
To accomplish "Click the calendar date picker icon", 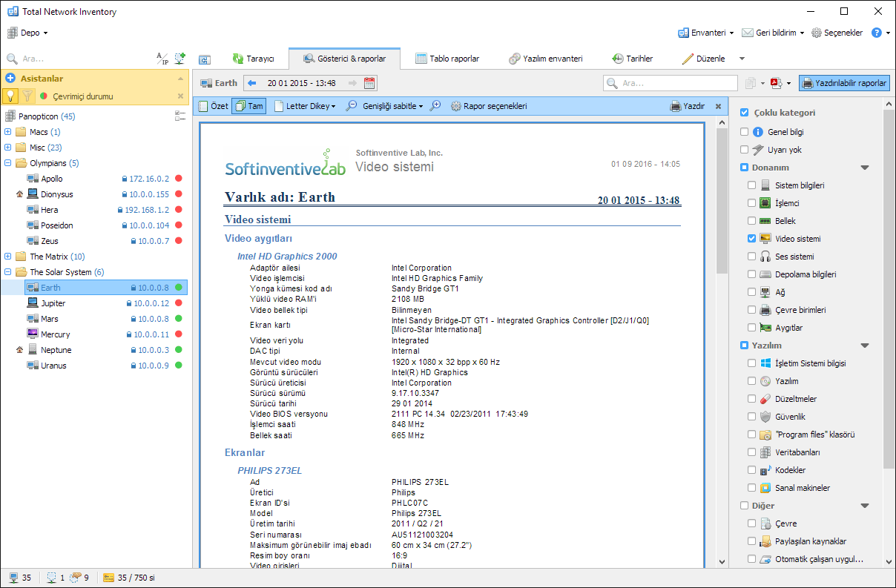I will (x=369, y=83).
